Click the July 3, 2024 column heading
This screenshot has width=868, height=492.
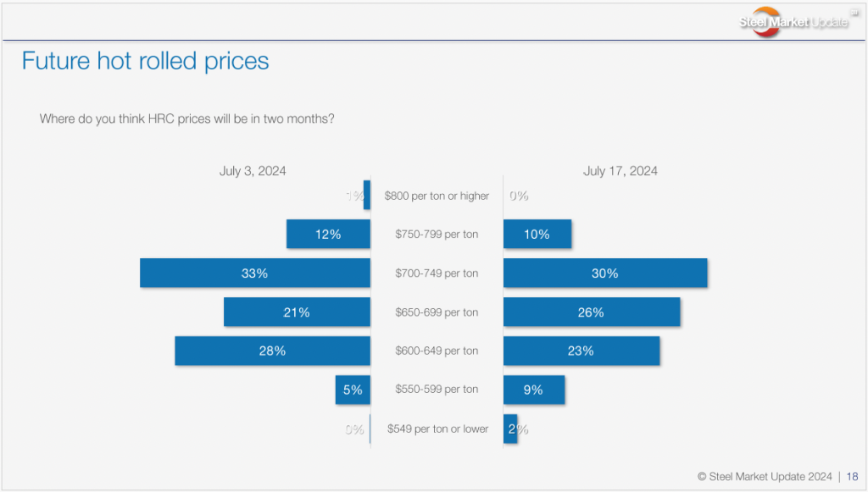coord(253,171)
